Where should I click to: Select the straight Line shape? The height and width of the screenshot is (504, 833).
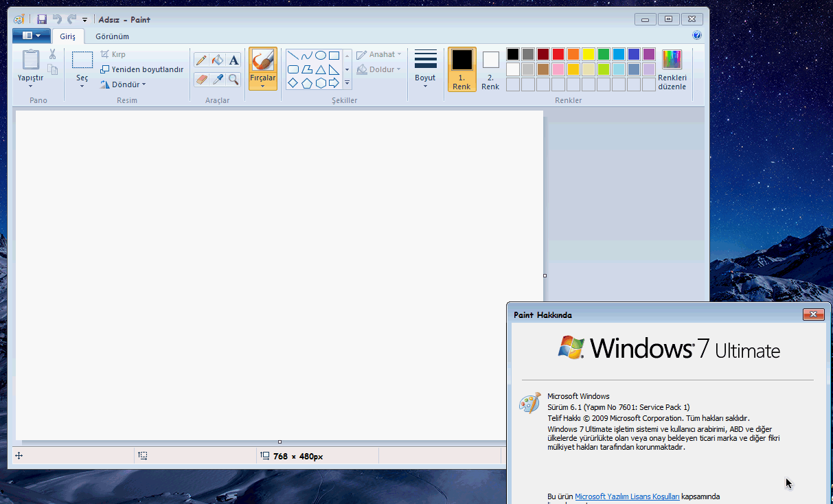pyautogui.click(x=293, y=56)
